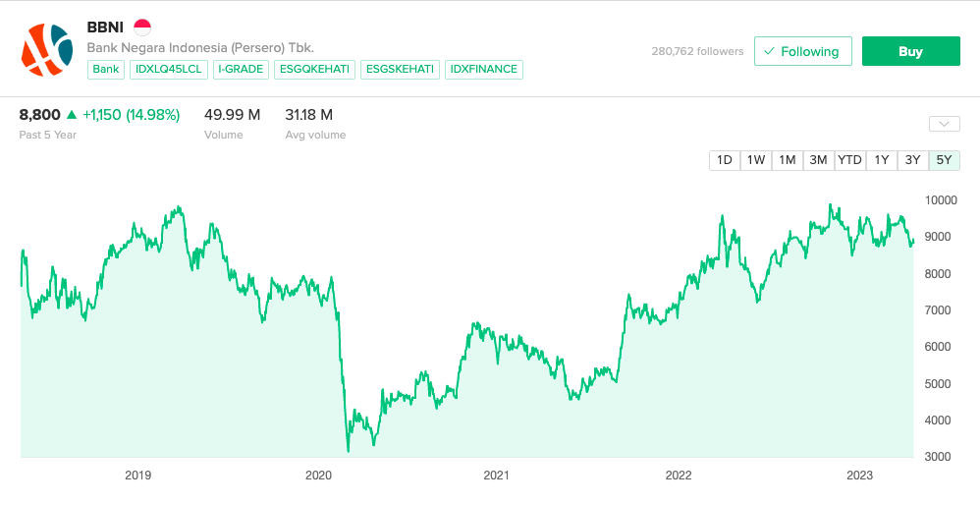Screen dimensions: 980x505
Task: Click the green Buy button
Action: [910, 51]
